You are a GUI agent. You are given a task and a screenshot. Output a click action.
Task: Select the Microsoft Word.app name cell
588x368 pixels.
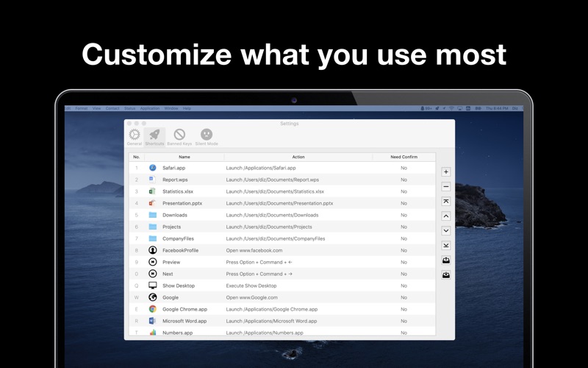coord(184,321)
